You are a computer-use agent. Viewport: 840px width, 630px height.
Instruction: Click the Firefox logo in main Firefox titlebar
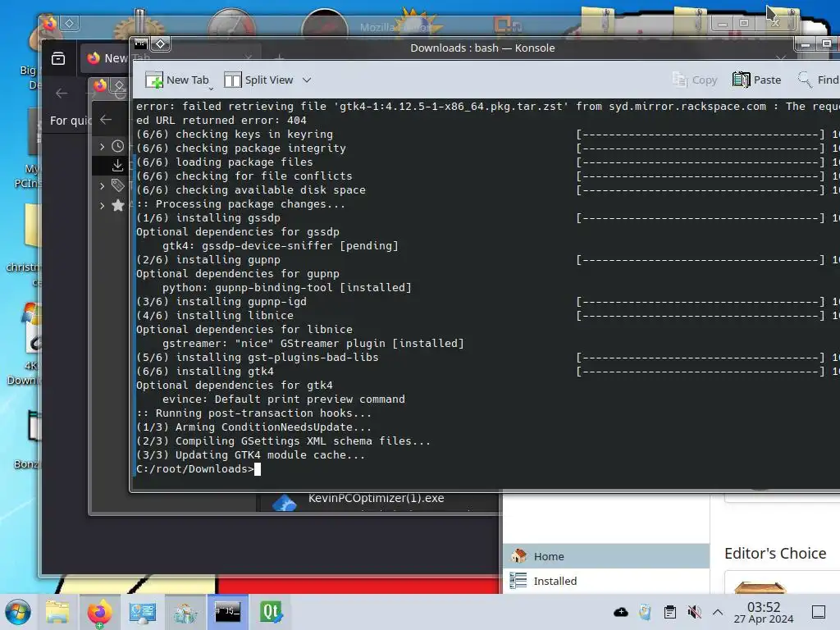(x=49, y=24)
